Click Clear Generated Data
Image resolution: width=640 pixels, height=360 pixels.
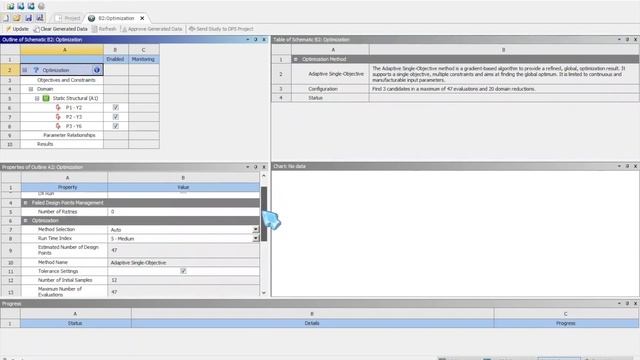pos(60,29)
